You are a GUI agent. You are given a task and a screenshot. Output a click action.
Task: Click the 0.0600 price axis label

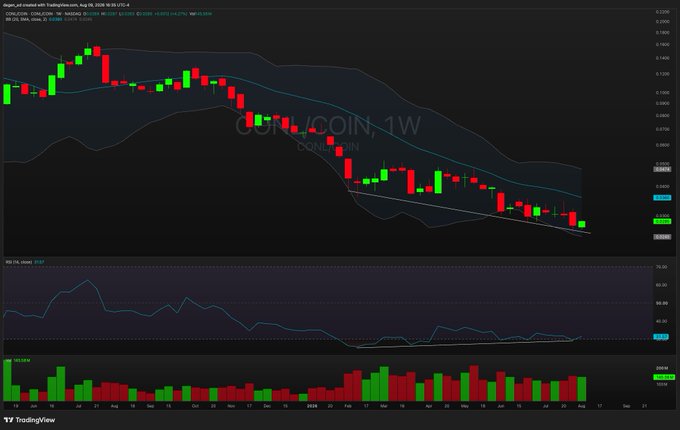pyautogui.click(x=662, y=145)
